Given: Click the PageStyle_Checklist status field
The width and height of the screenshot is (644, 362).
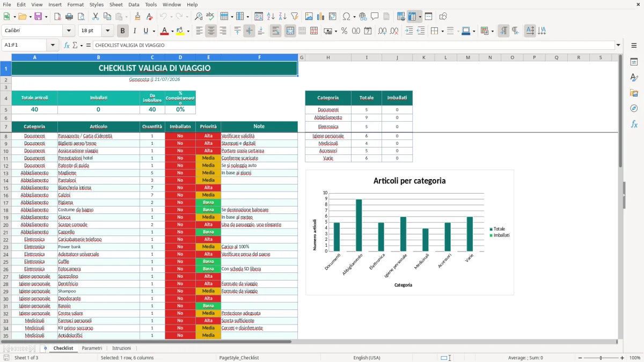Looking at the screenshot, I should pyautogui.click(x=239, y=358).
